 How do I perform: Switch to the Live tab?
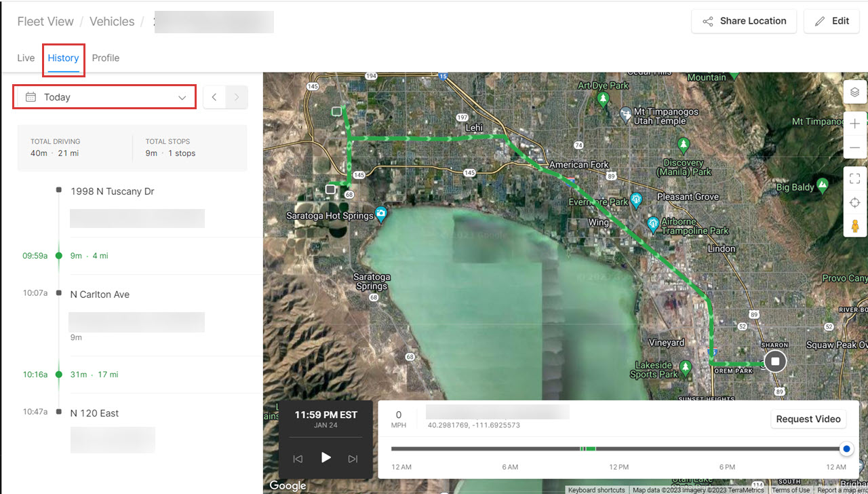pyautogui.click(x=26, y=58)
